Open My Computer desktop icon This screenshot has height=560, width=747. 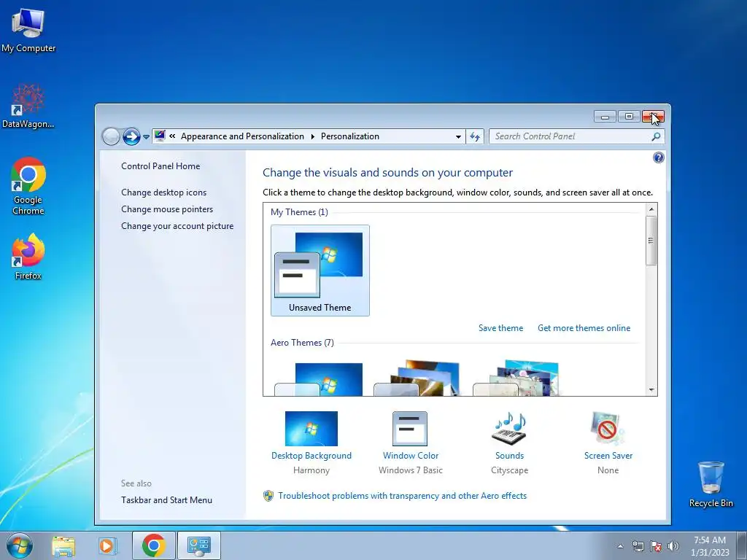pyautogui.click(x=28, y=31)
